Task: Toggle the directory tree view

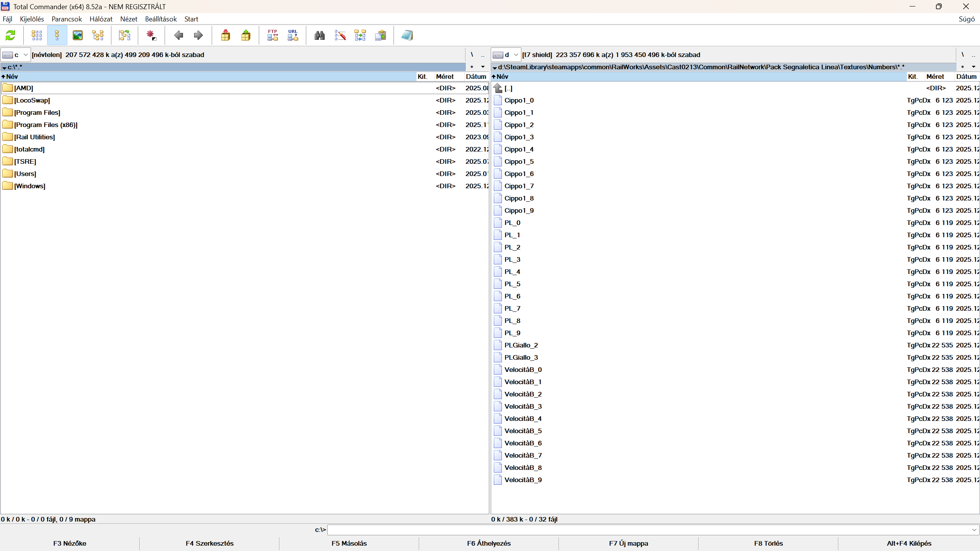Action: pos(98,36)
